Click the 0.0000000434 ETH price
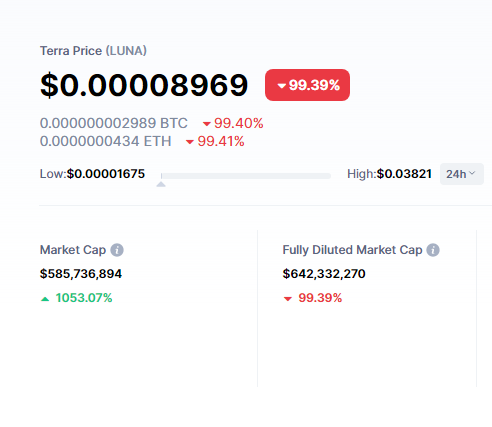 pos(105,141)
